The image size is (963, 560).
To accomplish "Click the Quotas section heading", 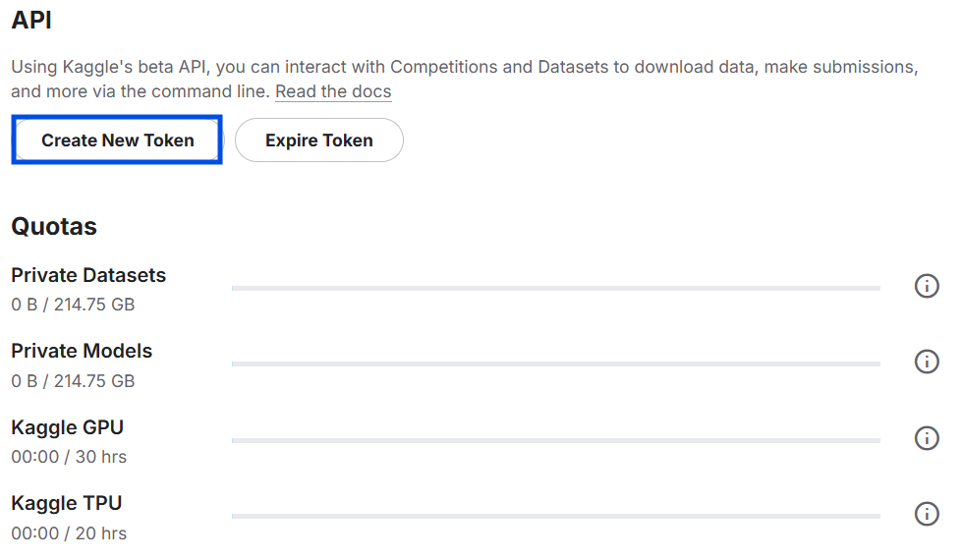I will coord(54,226).
